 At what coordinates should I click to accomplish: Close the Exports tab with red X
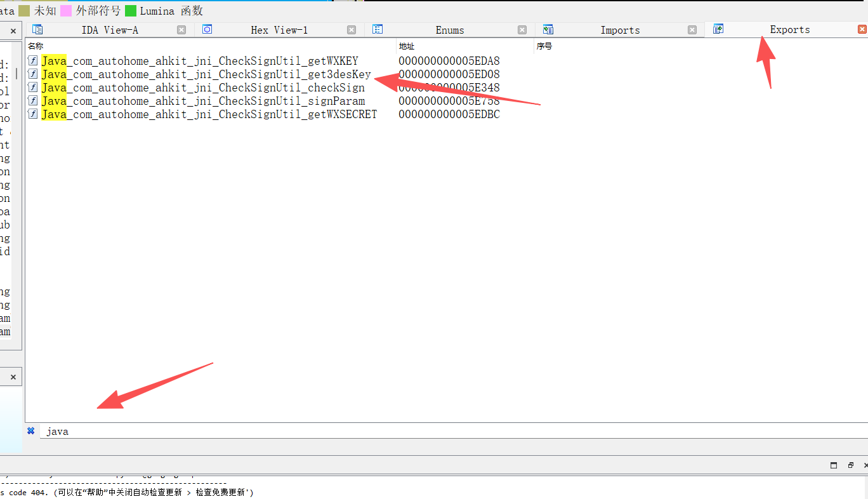[862, 29]
